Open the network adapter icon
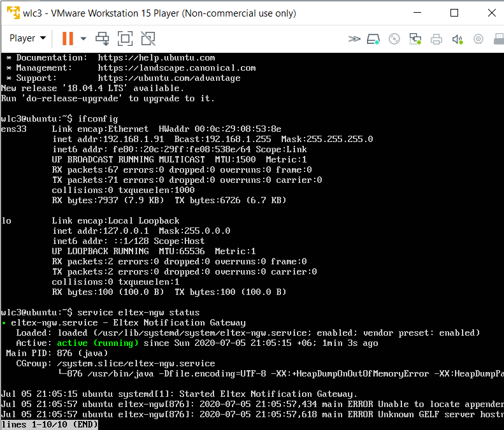This screenshot has width=504, height=430. 415,39
